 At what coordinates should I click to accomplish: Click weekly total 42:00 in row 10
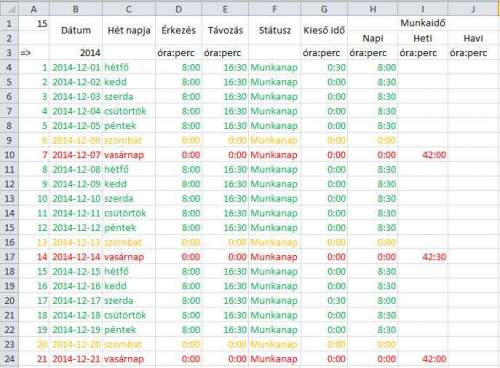[423, 155]
